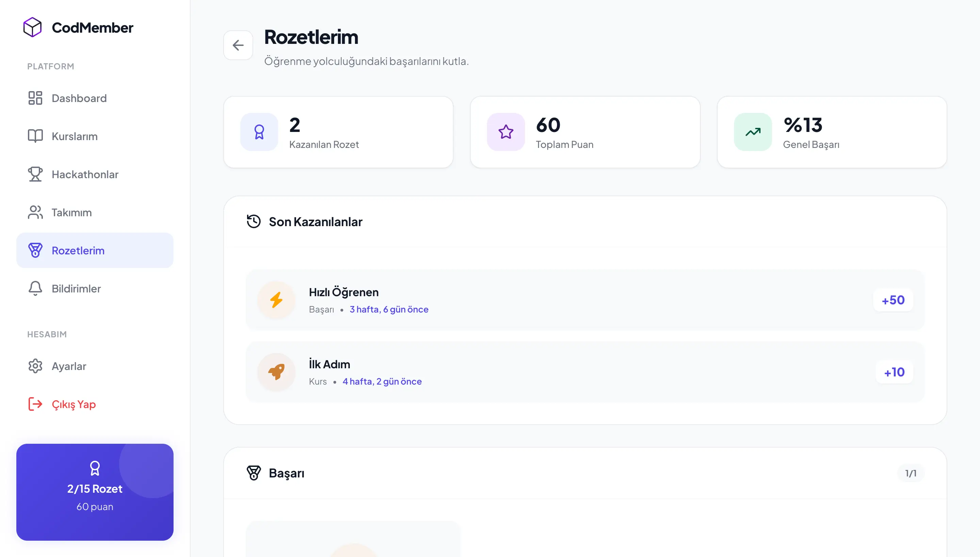Open Bildirimler notifications page

(x=76, y=288)
